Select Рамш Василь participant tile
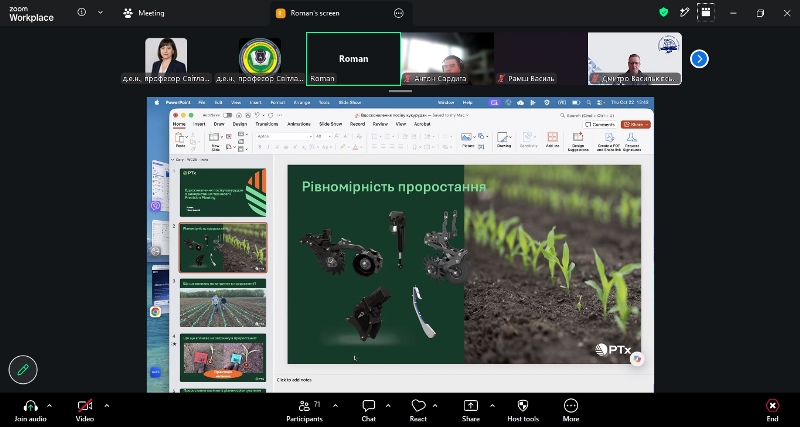 coord(541,59)
